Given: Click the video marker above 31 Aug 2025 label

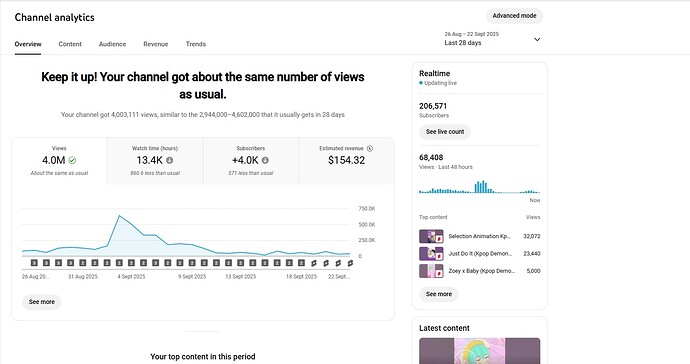Looking at the screenshot, I should (x=83, y=263).
